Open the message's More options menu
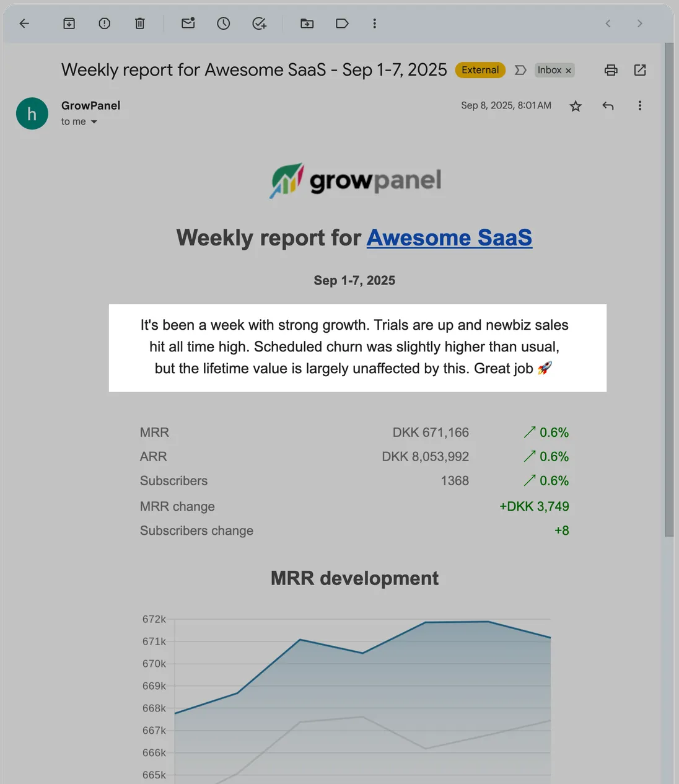Viewport: 679px width, 784px height. (x=639, y=106)
